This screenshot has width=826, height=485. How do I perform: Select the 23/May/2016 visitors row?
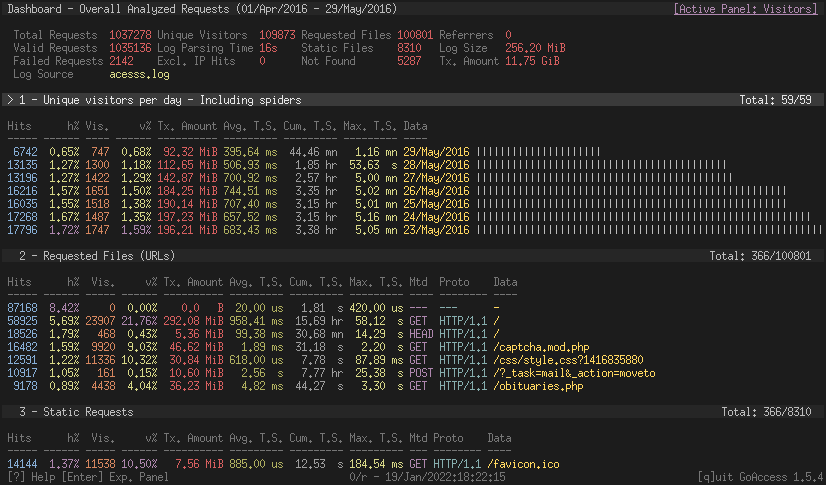tap(435, 229)
